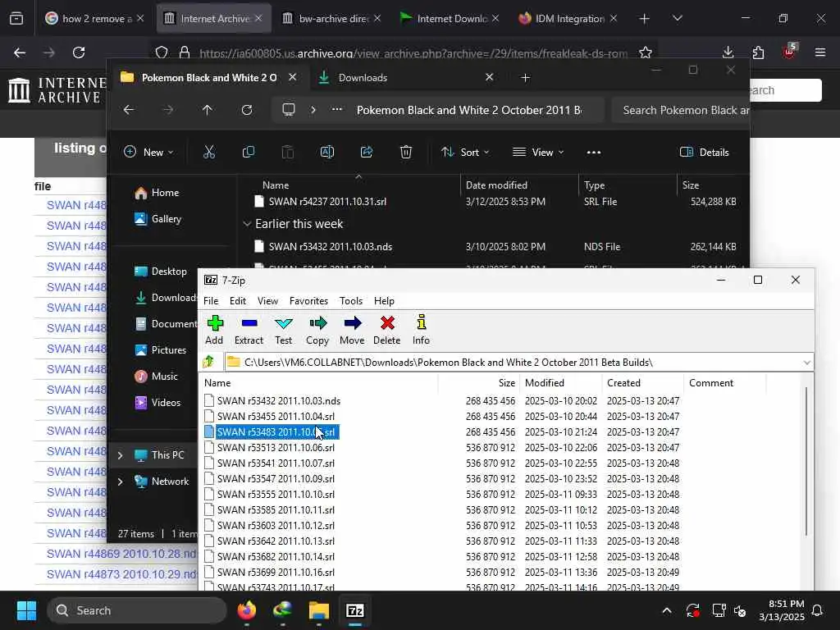Click the Firefox icon in the taskbar
The width and height of the screenshot is (840, 630).
click(x=246, y=610)
